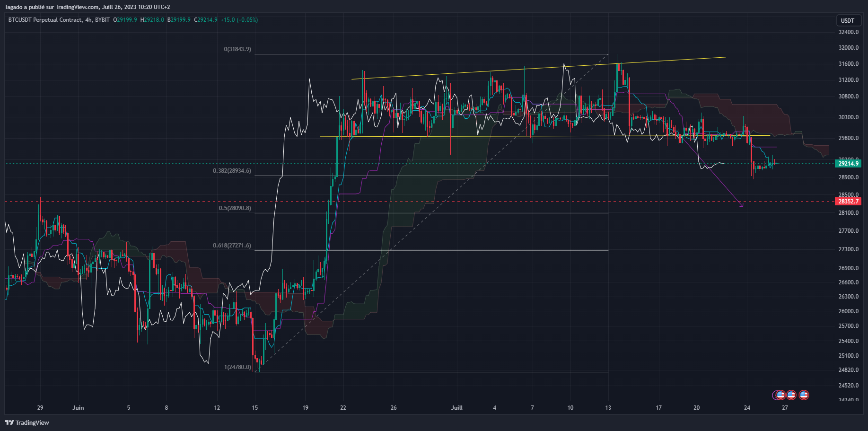The height and width of the screenshot is (431, 868).
Task: Select the red 28352.7 price tag
Action: click(849, 201)
